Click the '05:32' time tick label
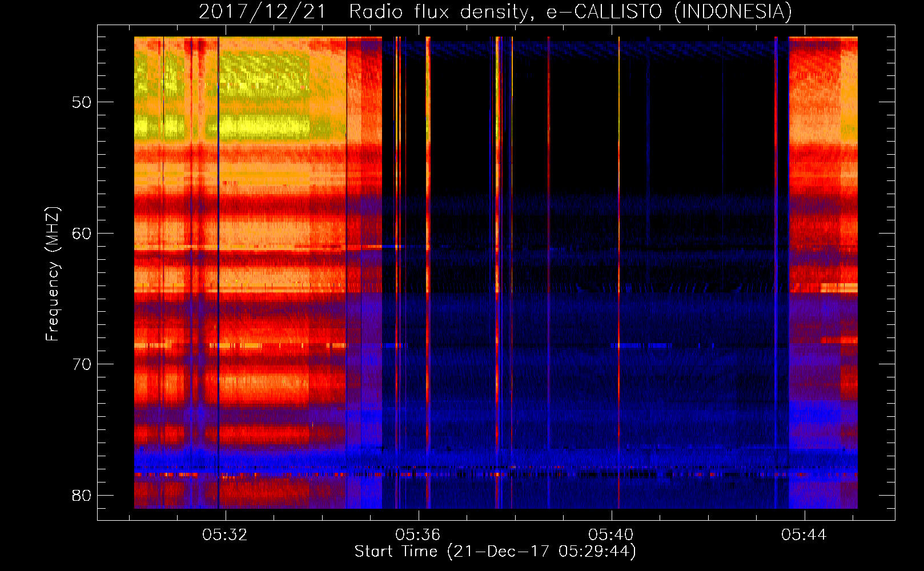Image resolution: width=924 pixels, height=571 pixels. (x=225, y=534)
